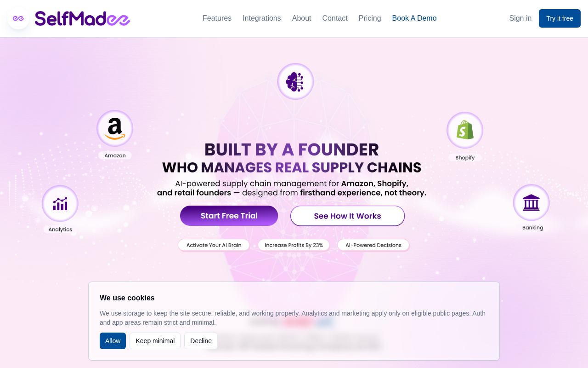Open the Features menu item
This screenshot has width=588, height=368.
tap(217, 18)
